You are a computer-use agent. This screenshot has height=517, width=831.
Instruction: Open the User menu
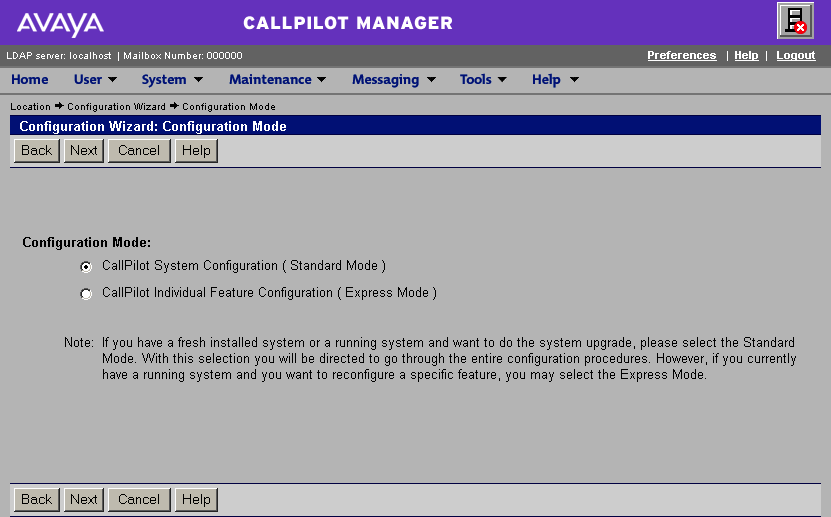[x=87, y=79]
